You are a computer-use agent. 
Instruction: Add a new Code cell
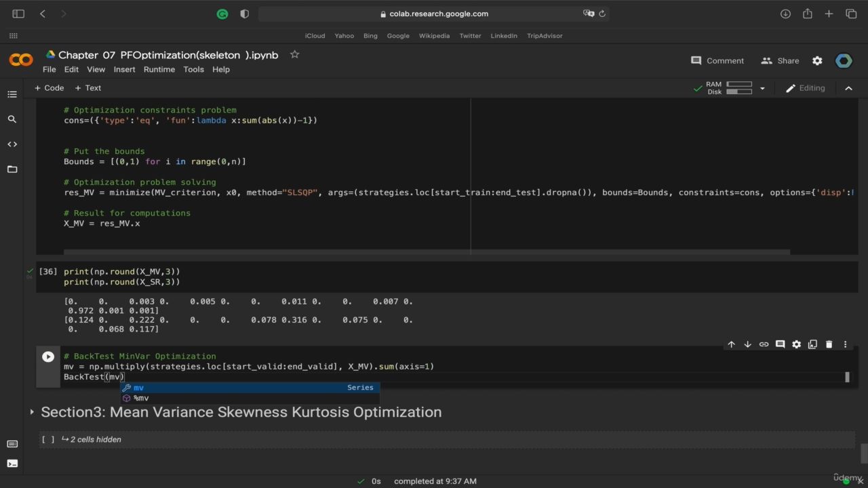click(x=49, y=88)
